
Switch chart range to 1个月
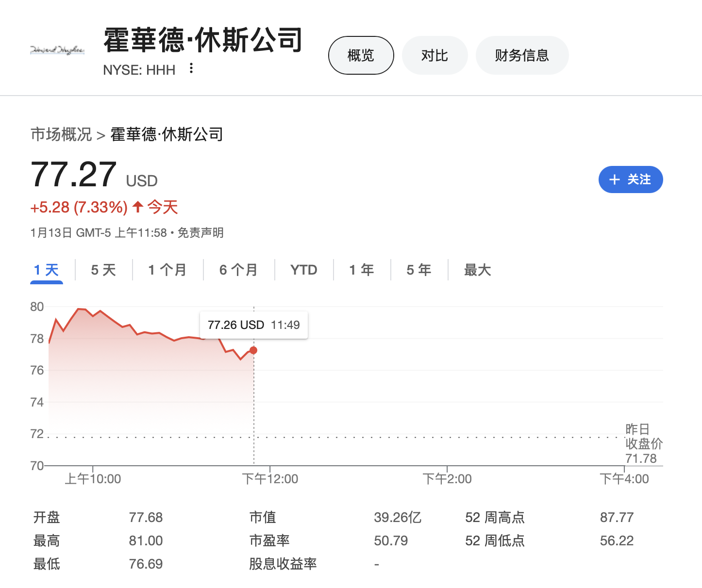167,270
